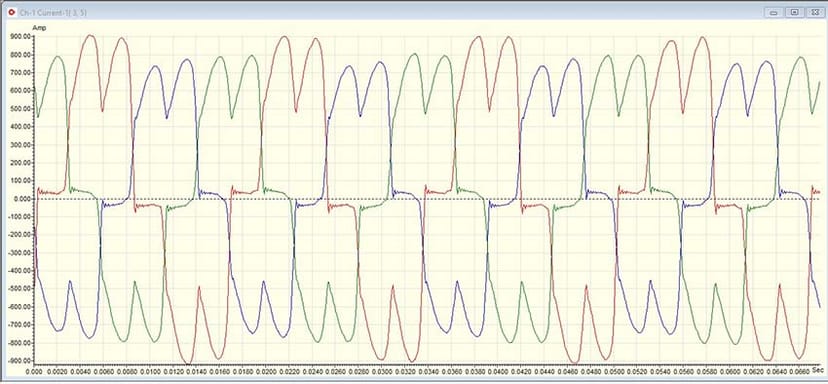Select the 'Amp' y-axis unit label
828x384 pixels.
[39, 27]
